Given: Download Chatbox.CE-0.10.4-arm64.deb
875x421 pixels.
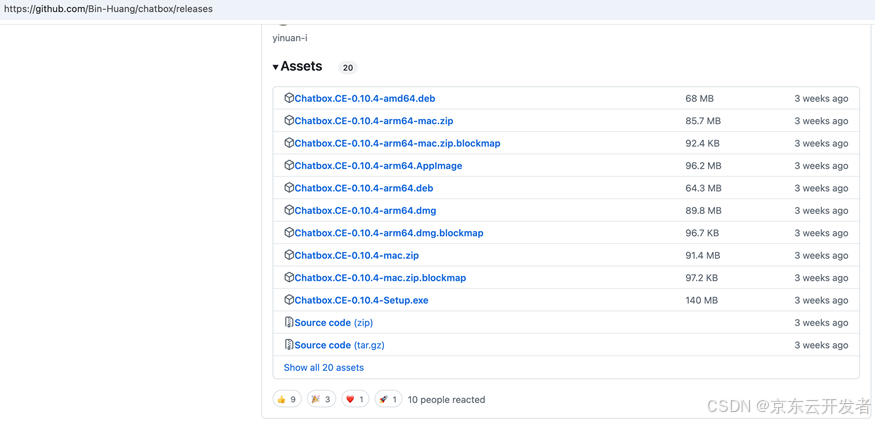Looking at the screenshot, I should 364,188.
